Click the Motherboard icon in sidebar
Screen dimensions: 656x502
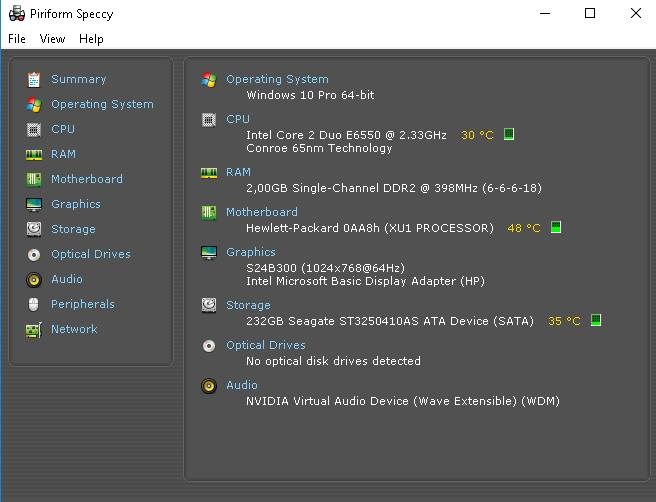pos(34,180)
